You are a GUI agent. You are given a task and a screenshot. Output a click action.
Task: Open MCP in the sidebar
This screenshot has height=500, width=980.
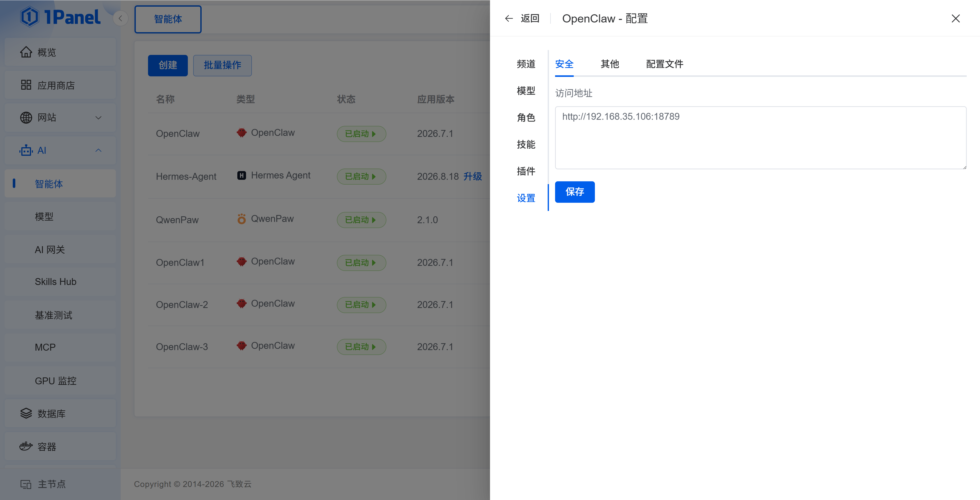(x=60, y=347)
